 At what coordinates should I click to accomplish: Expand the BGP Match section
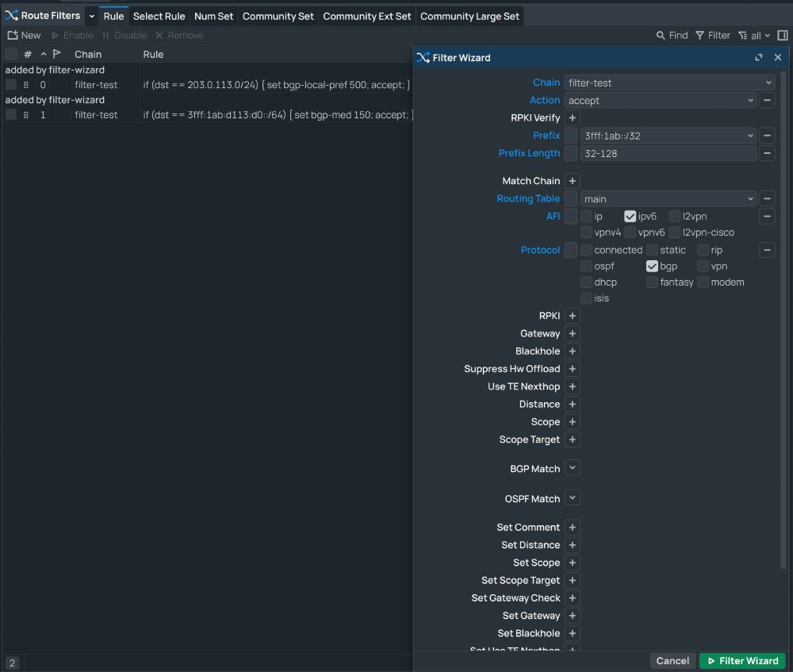pos(572,468)
